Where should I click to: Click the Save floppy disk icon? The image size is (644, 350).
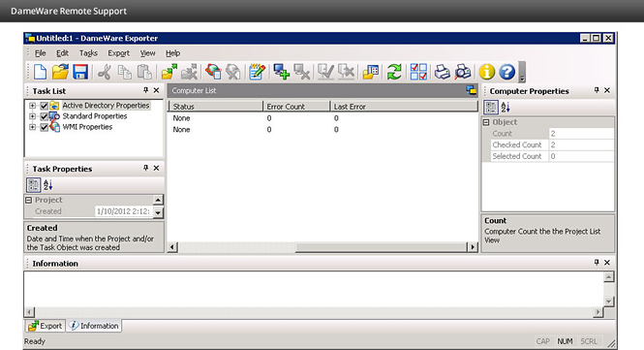pos(80,72)
